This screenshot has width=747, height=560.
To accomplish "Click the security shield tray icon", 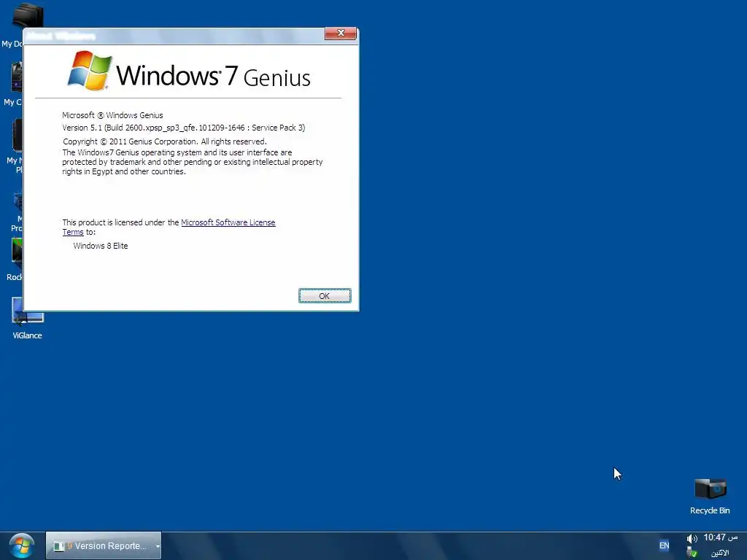I will (x=692, y=553).
